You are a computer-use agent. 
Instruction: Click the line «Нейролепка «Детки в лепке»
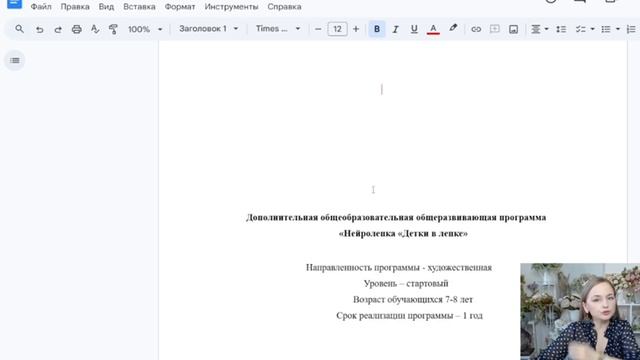403,233
